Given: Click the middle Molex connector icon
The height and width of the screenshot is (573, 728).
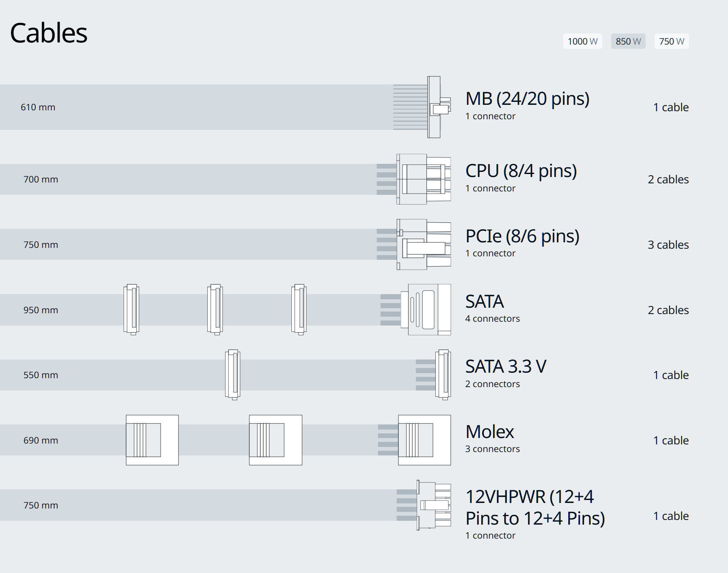Looking at the screenshot, I should tap(275, 440).
